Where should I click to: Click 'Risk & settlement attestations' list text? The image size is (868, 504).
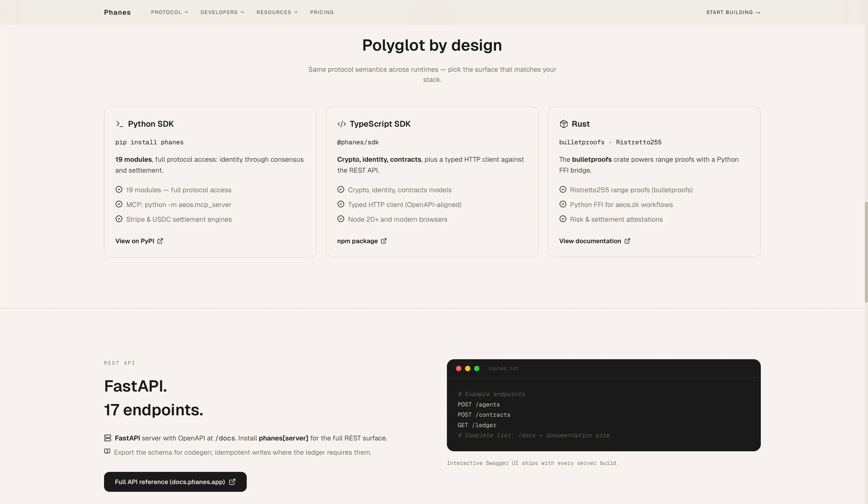click(x=616, y=219)
